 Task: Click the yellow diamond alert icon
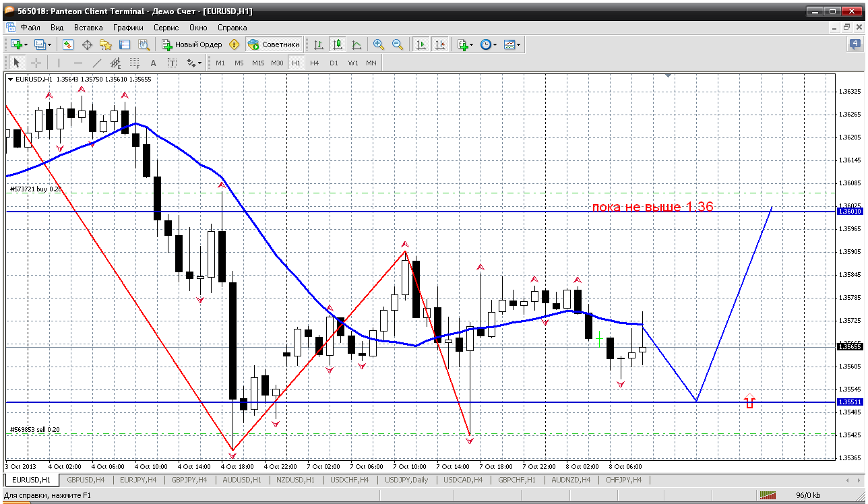click(x=235, y=44)
